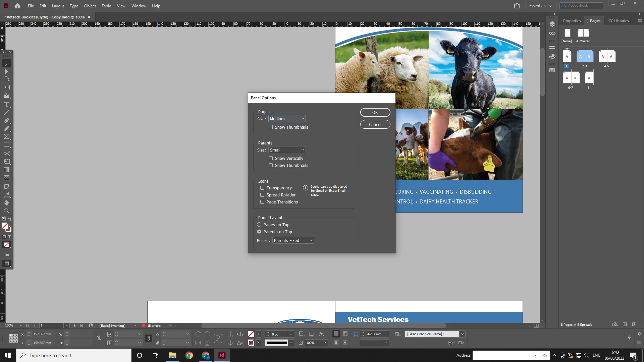
Task: Expand the Essentials workspace dropdown
Action: coord(540,6)
